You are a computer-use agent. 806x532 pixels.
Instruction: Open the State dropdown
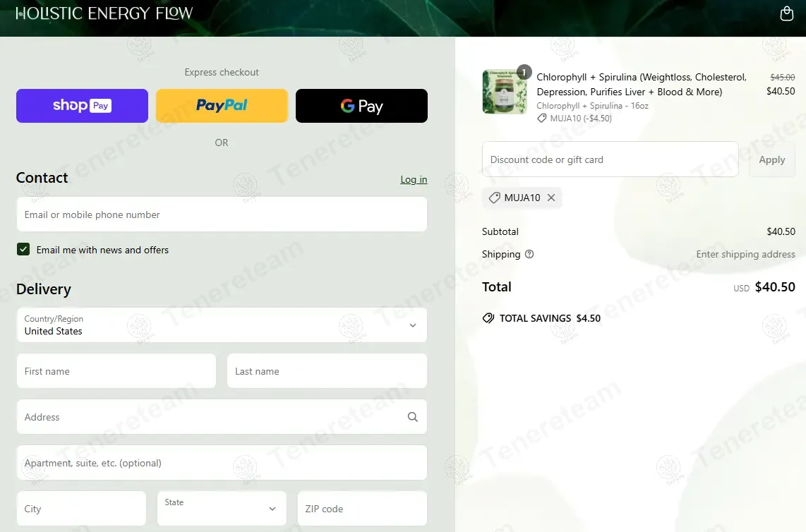[x=222, y=508]
